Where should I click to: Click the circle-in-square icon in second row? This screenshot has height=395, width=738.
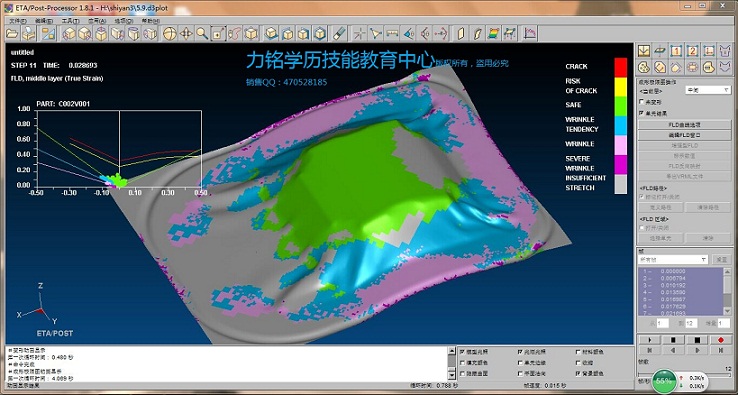pos(693,67)
